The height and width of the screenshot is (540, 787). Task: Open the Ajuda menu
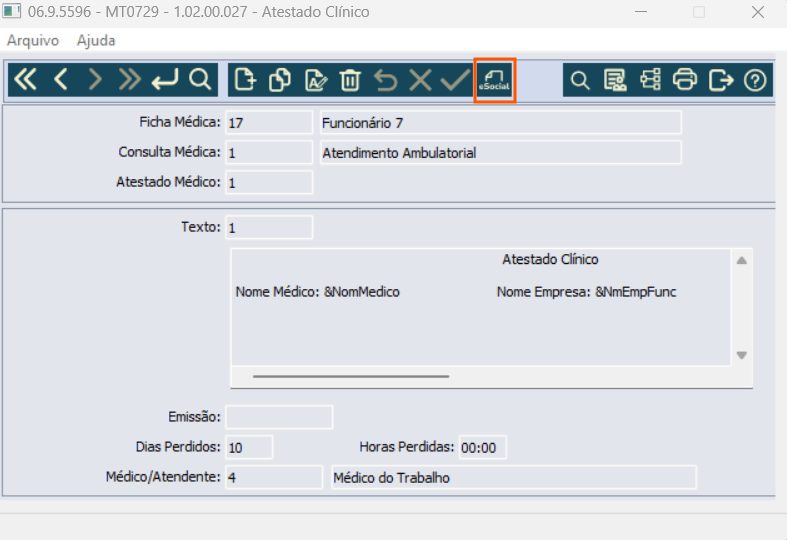[96, 40]
